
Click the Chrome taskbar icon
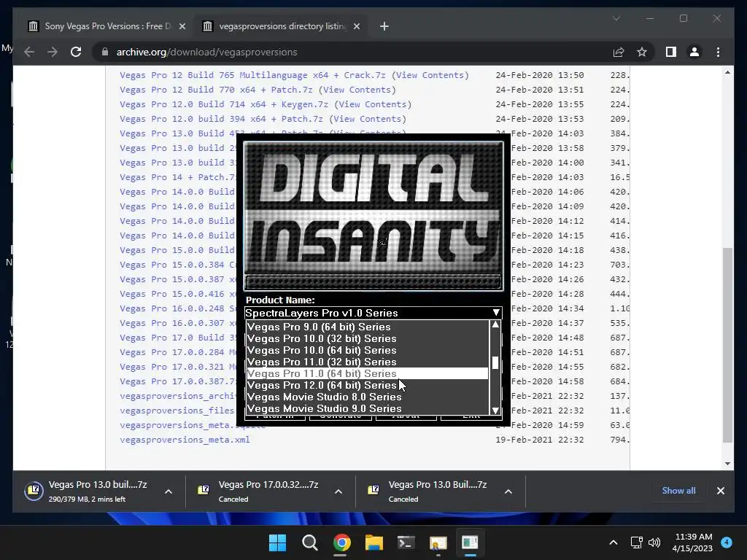[341, 542]
